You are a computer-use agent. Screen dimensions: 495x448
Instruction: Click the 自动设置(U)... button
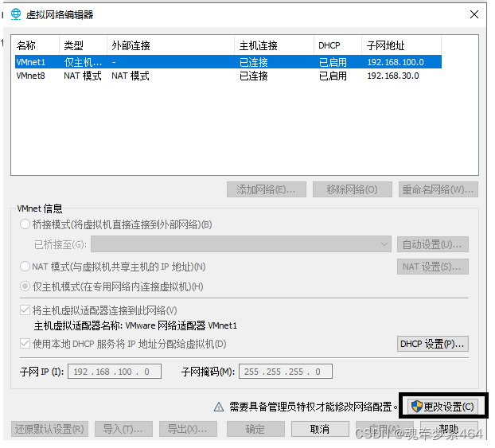click(433, 244)
